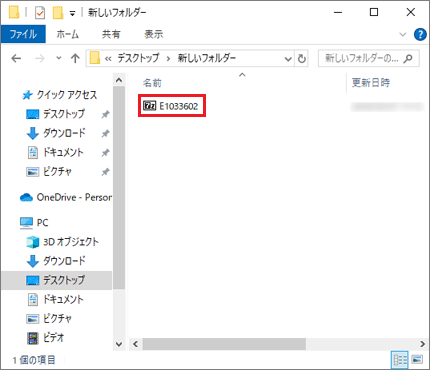Click the pin icon next to ダウンロード
This screenshot has height=370, width=430.
[x=105, y=134]
